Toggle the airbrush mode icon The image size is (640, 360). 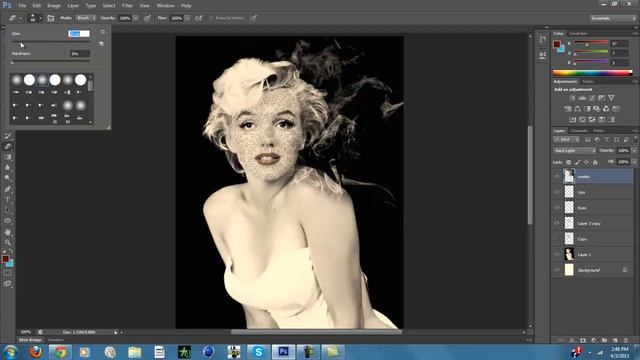pyautogui.click(x=199, y=18)
